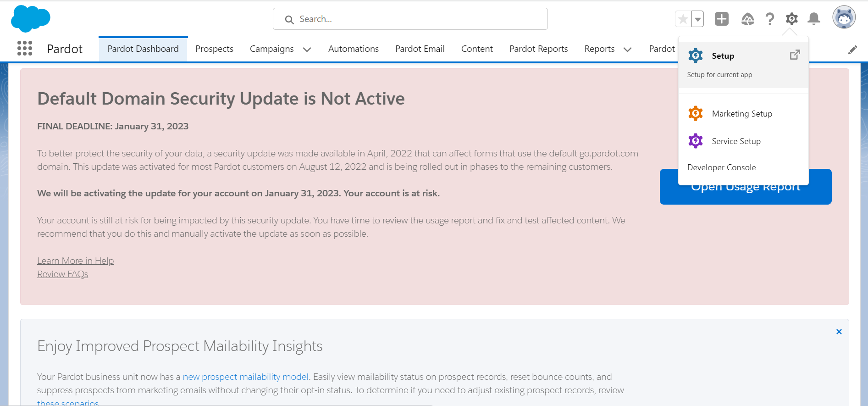Choose Marketing Setup from menu
This screenshot has height=406, width=868.
[x=743, y=113]
